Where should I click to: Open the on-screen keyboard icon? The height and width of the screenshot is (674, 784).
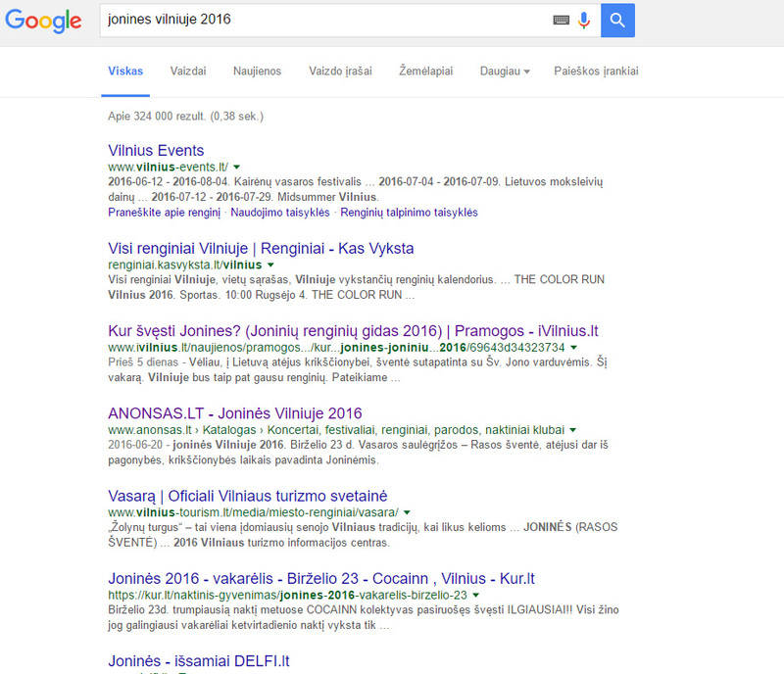[x=561, y=20]
